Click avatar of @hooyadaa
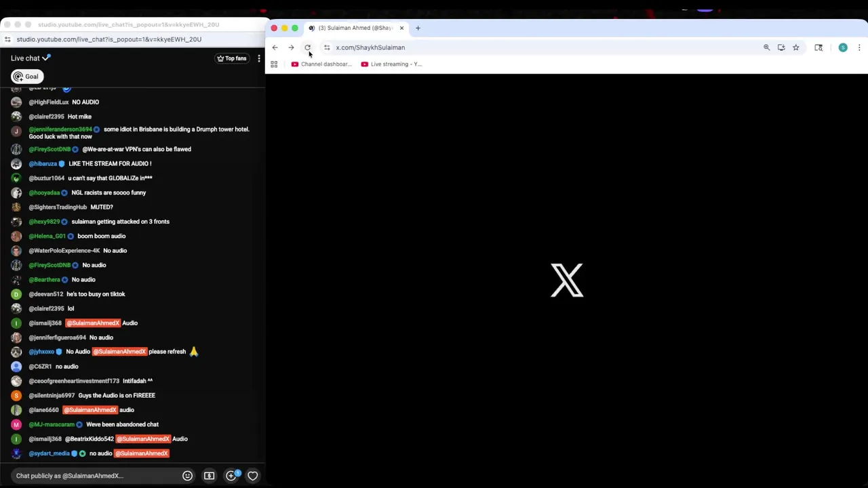The image size is (868, 488). tap(16, 192)
